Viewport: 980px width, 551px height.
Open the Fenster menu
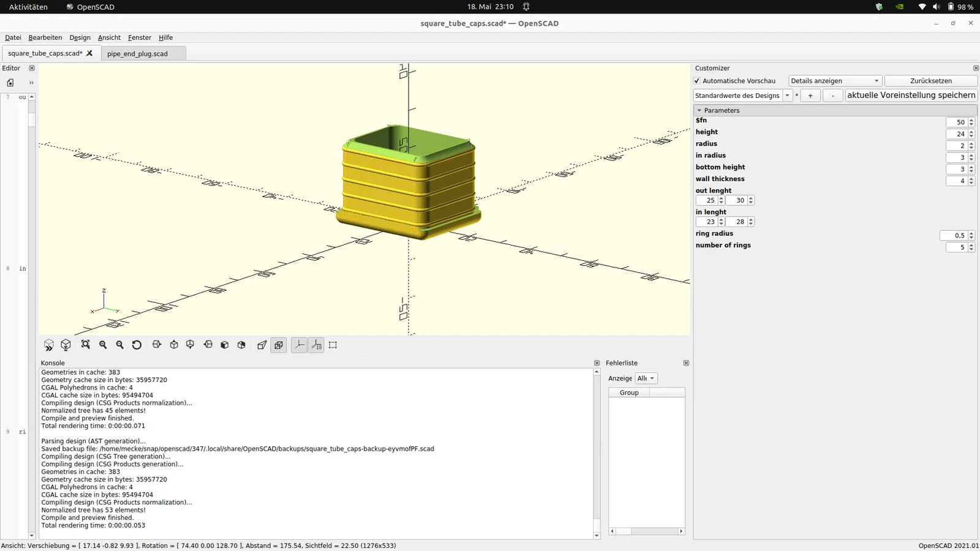coord(140,37)
